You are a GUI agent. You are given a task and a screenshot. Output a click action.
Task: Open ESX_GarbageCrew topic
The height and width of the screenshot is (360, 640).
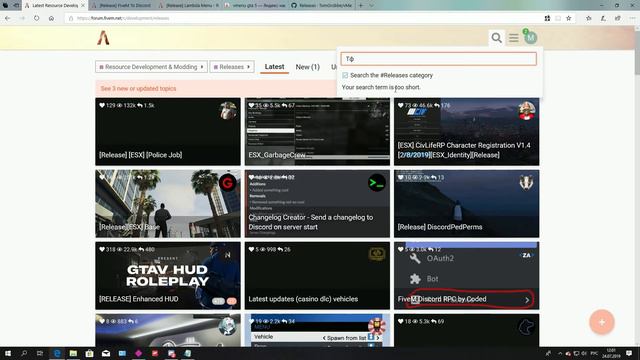(x=277, y=155)
